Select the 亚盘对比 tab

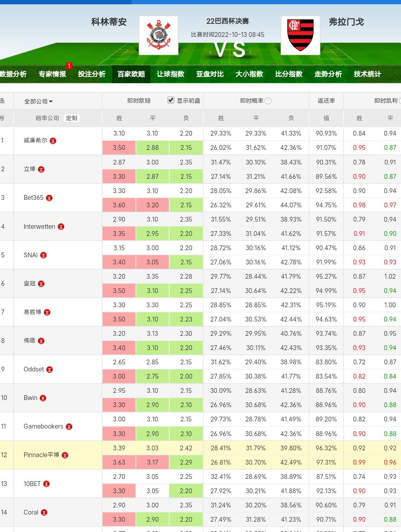(x=210, y=74)
